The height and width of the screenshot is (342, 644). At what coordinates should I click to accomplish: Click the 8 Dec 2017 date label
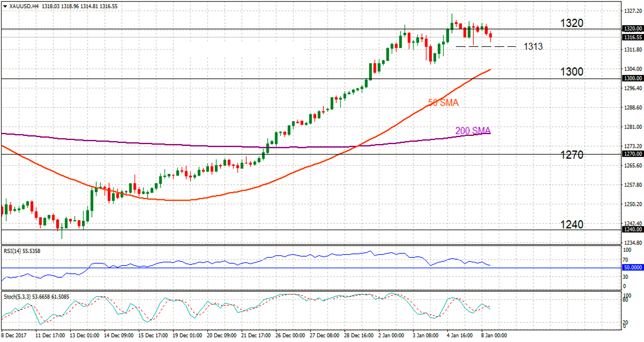[15, 336]
